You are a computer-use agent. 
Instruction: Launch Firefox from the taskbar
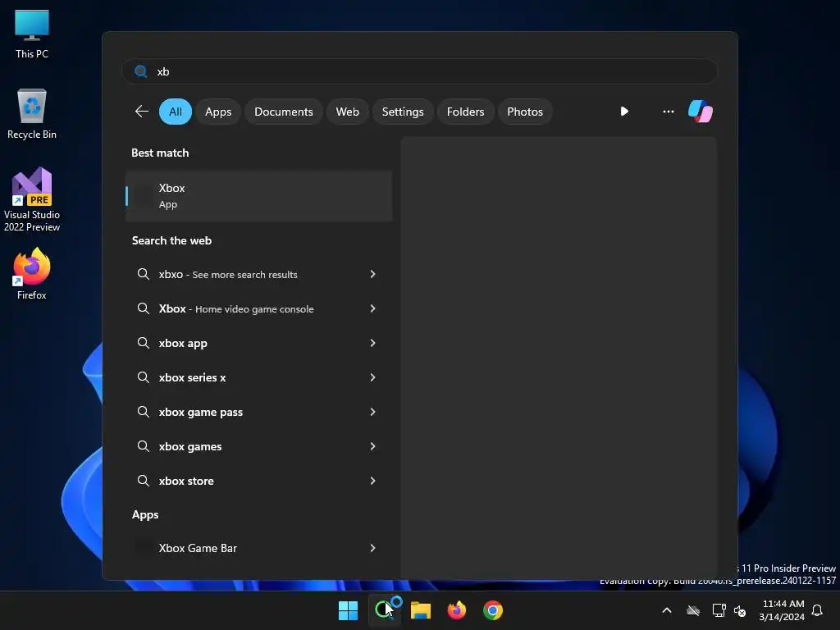pos(456,610)
